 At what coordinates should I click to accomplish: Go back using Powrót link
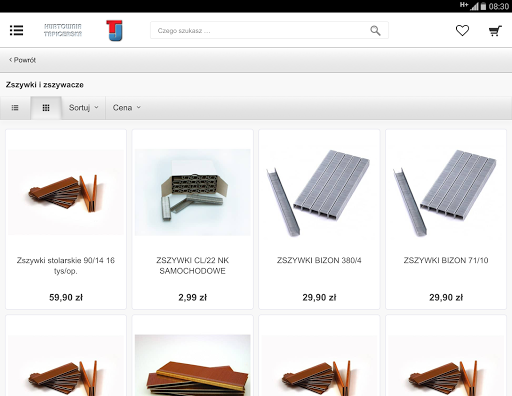click(22, 60)
